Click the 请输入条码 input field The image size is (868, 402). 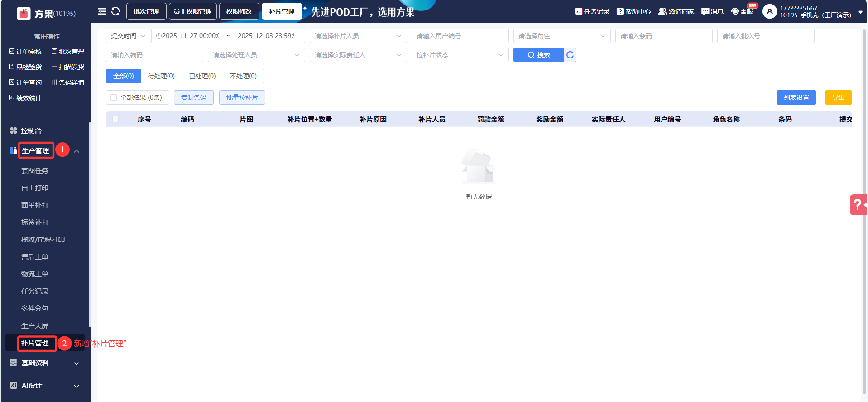coord(663,36)
